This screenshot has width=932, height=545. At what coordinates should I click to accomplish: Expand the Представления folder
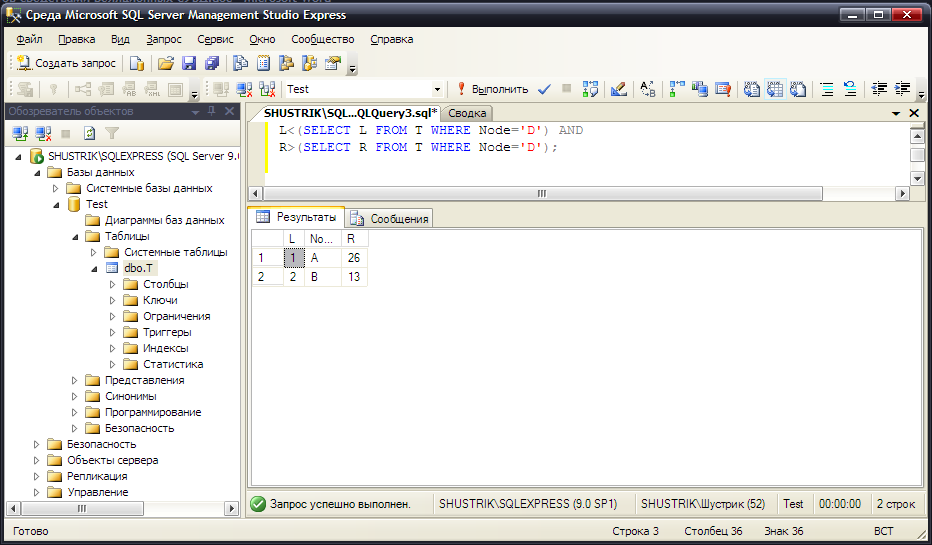tap(74, 380)
